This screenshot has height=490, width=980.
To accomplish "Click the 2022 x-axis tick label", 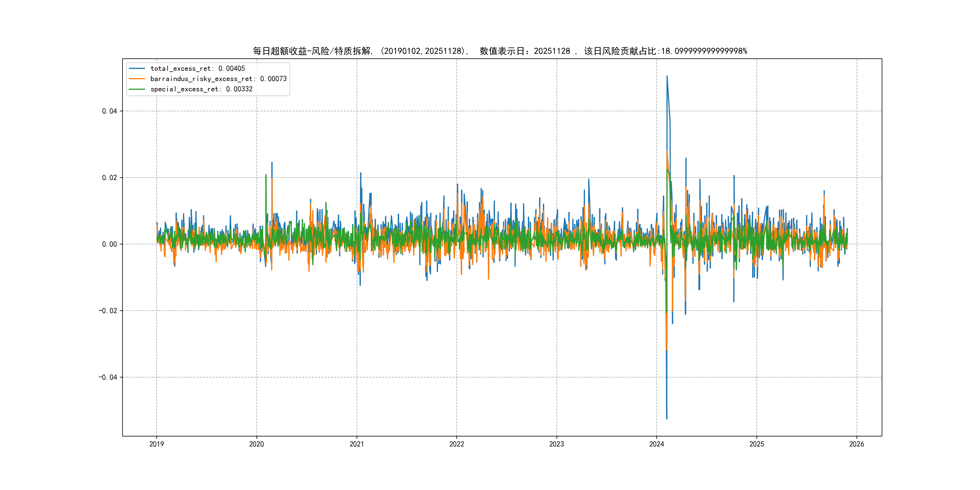I will [456, 444].
